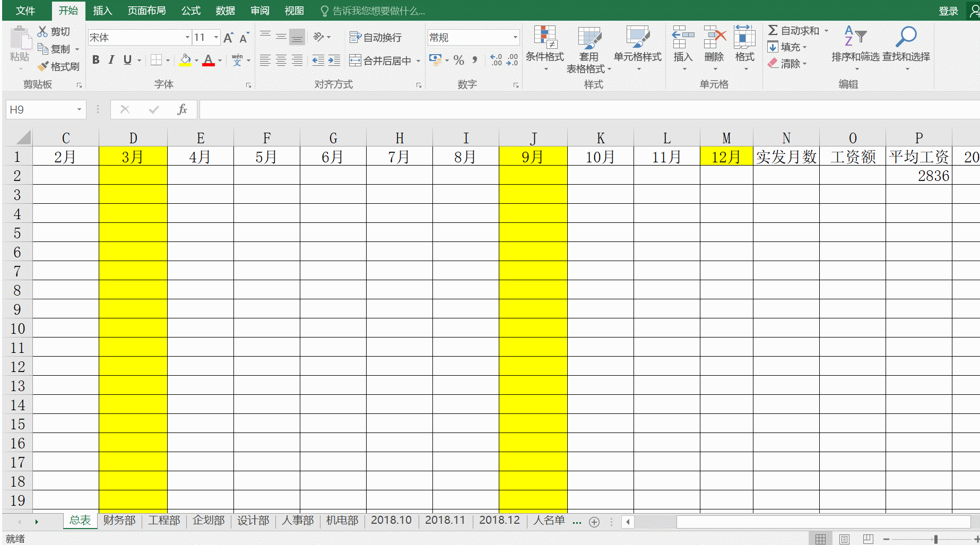Open the font size dropdown

[216, 37]
